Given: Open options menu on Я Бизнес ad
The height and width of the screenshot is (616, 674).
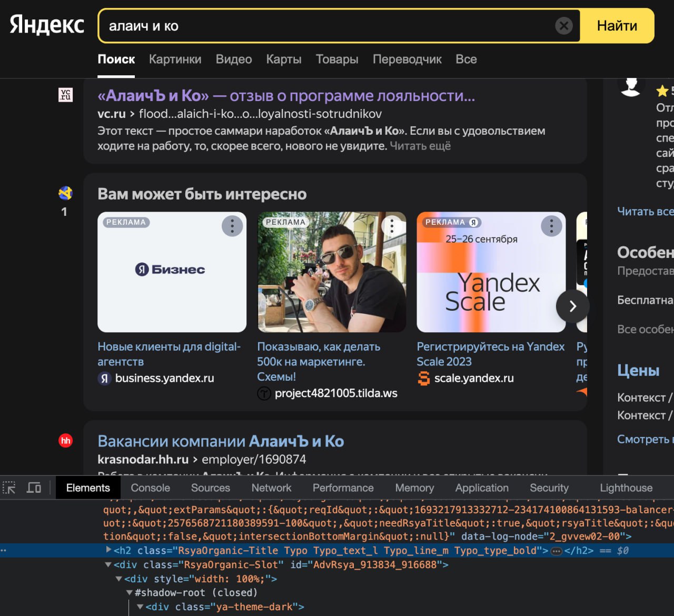Looking at the screenshot, I should (x=232, y=226).
